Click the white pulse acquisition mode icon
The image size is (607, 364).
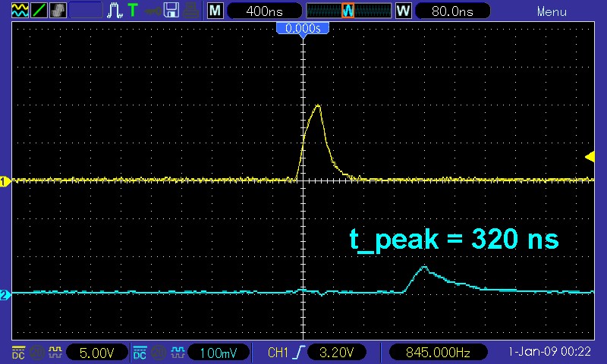tap(115, 11)
